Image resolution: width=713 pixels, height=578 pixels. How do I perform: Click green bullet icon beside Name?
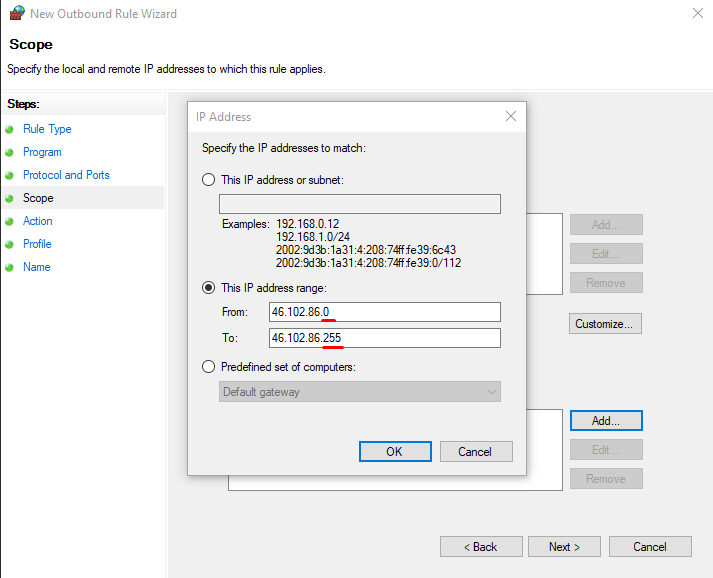pos(10,268)
